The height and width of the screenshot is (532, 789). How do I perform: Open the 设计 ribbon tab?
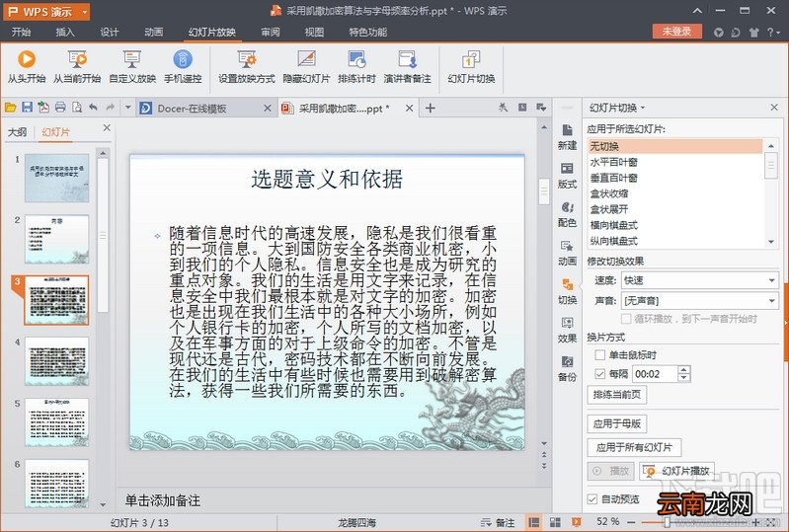[110, 32]
